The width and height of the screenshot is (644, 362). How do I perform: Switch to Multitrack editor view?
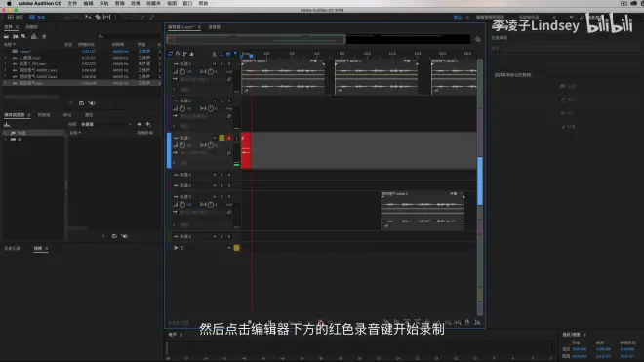(x=38, y=17)
